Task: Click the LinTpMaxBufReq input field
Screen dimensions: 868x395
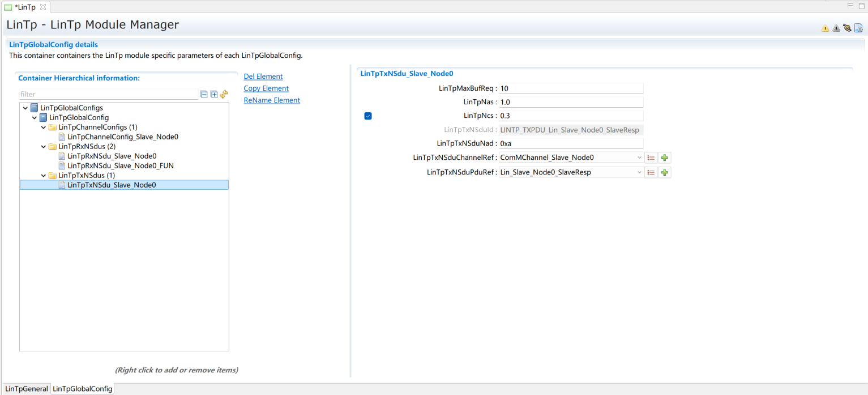Action: 571,88
